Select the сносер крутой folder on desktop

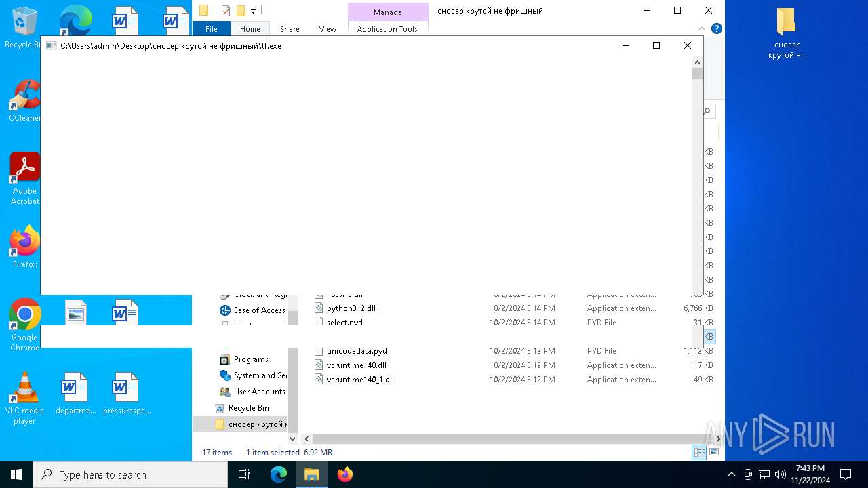(787, 34)
